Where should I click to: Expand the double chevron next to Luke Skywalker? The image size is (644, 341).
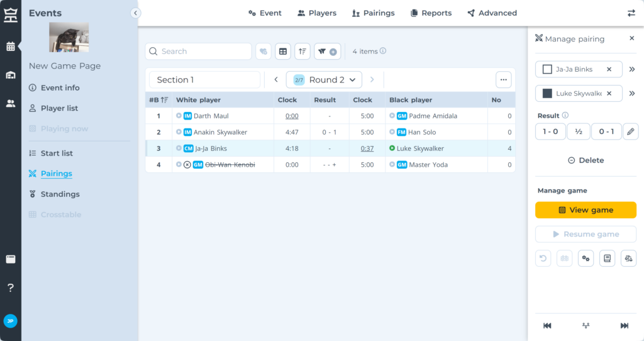click(632, 93)
